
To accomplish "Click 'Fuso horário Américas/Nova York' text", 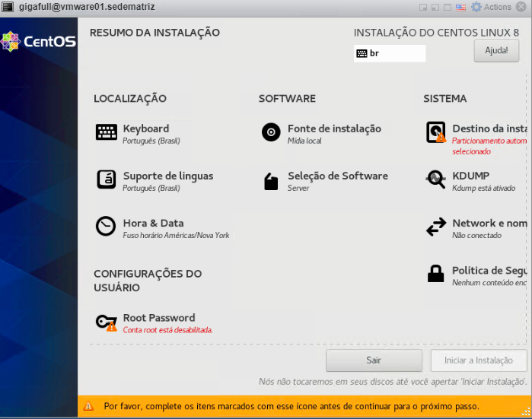I will [x=176, y=235].
